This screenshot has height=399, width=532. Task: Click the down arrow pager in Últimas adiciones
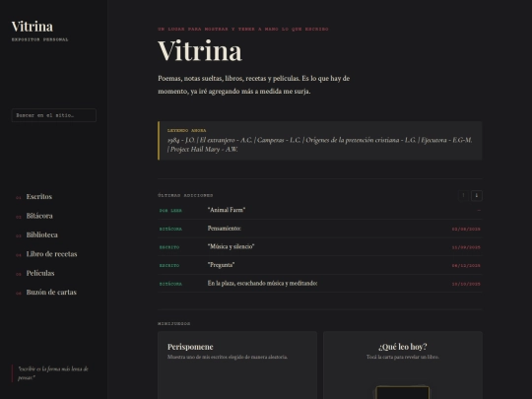tap(477, 195)
